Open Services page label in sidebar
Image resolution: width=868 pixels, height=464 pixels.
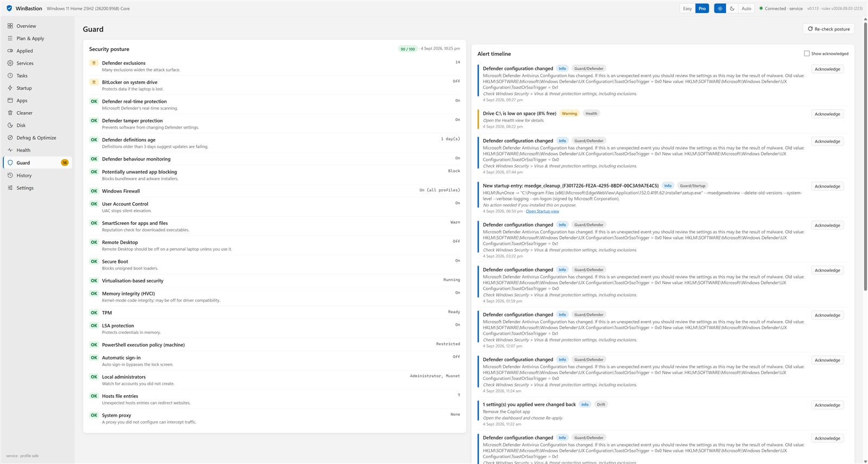click(x=25, y=63)
